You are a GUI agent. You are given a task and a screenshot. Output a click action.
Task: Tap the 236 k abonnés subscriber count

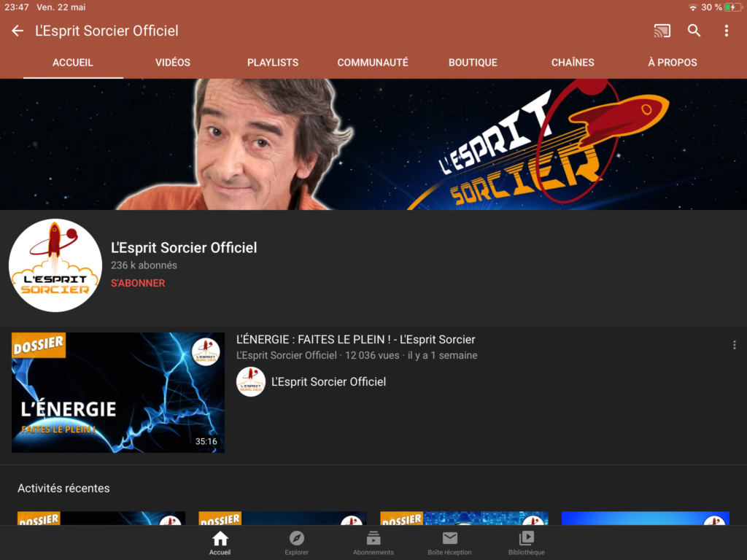click(x=144, y=265)
